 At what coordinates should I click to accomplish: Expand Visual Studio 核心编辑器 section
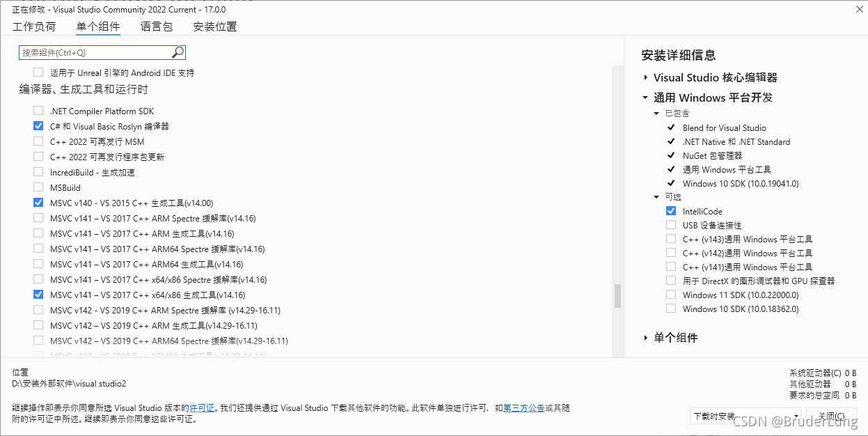[x=646, y=78]
